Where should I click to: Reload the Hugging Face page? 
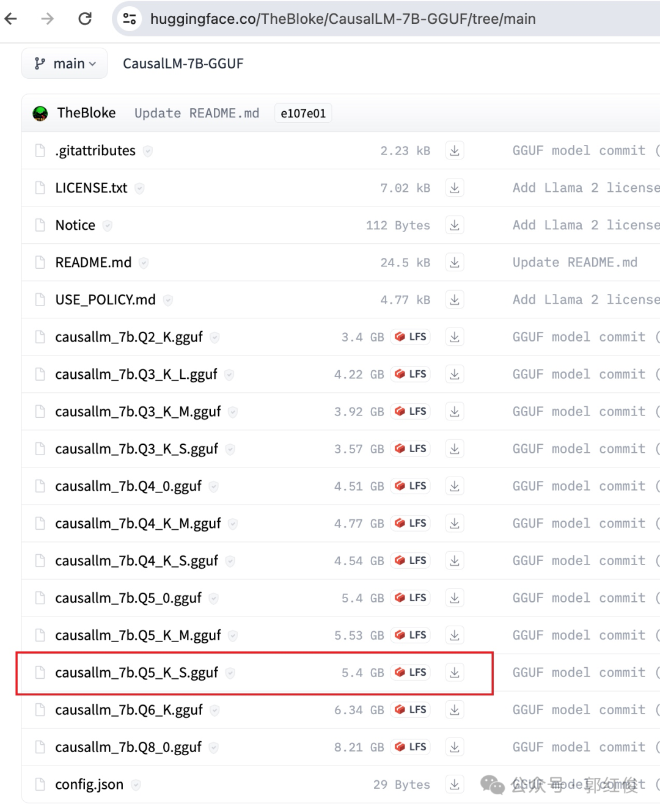[85, 19]
